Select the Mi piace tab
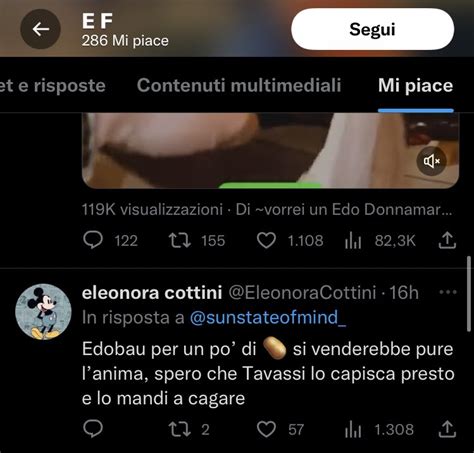The width and height of the screenshot is (474, 453). (x=415, y=85)
